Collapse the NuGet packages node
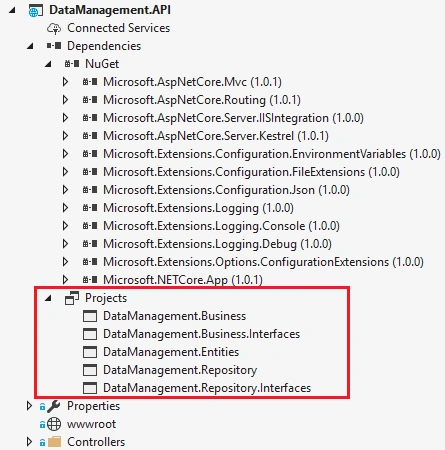 tap(48, 64)
